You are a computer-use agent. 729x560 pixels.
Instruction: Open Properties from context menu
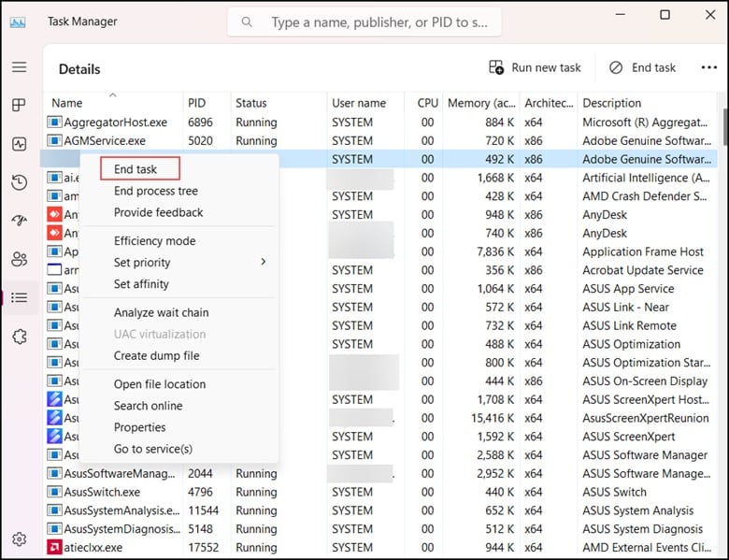pyautogui.click(x=140, y=427)
